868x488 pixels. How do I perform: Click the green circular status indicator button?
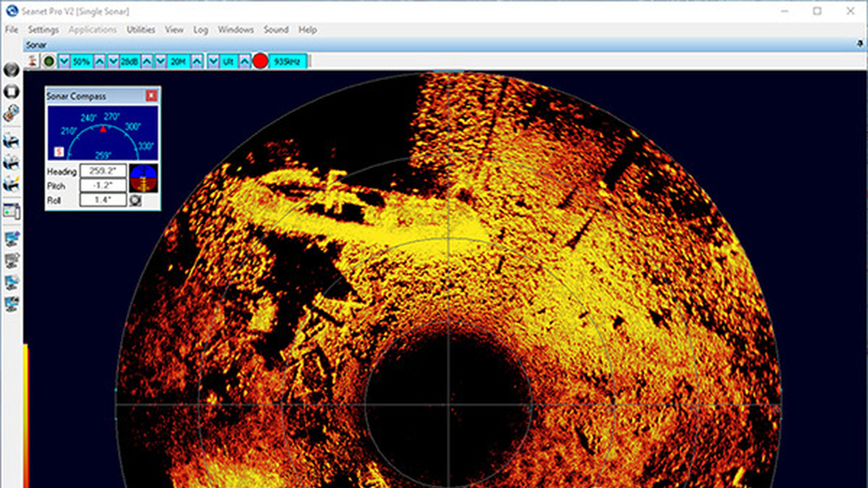[x=49, y=61]
